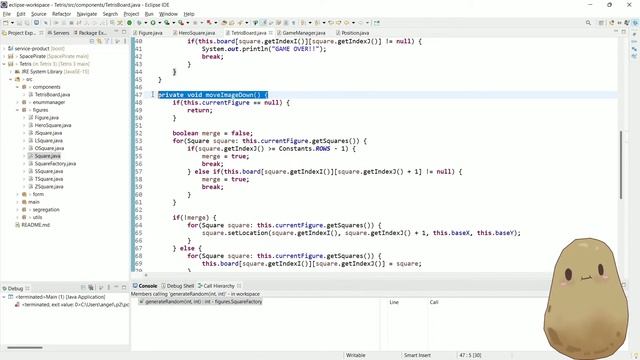This screenshot has width=640, height=360.
Task: Click the 'Call' column header in Call Hierarchy
Action: click(434, 302)
